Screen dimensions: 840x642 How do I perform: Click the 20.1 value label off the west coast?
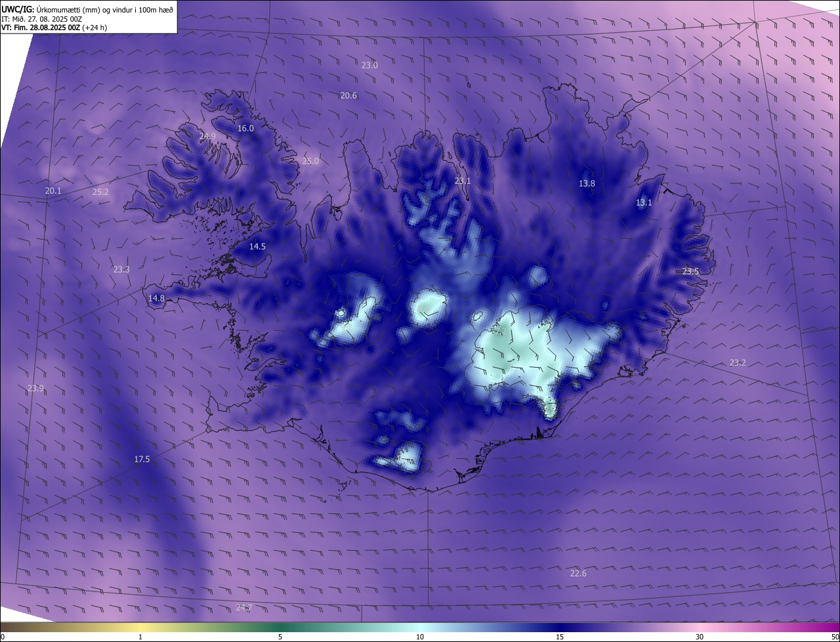(53, 190)
